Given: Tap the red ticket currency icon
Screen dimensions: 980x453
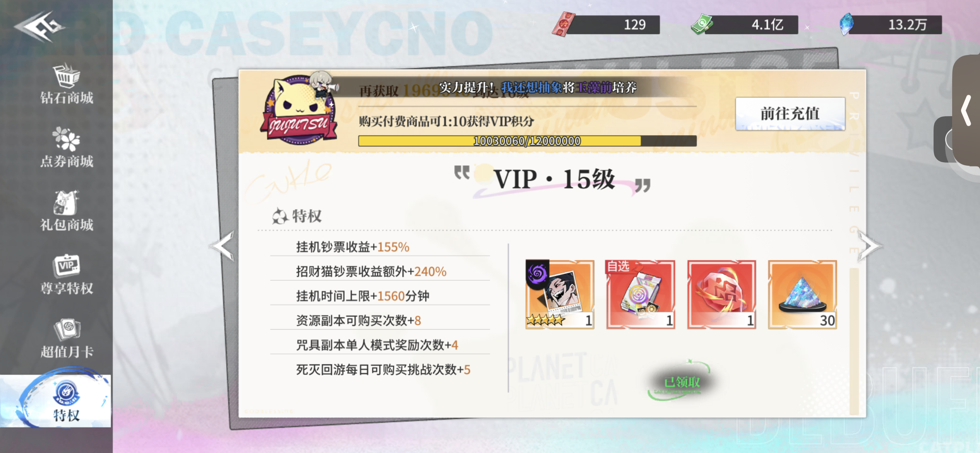Looking at the screenshot, I should (563, 24).
